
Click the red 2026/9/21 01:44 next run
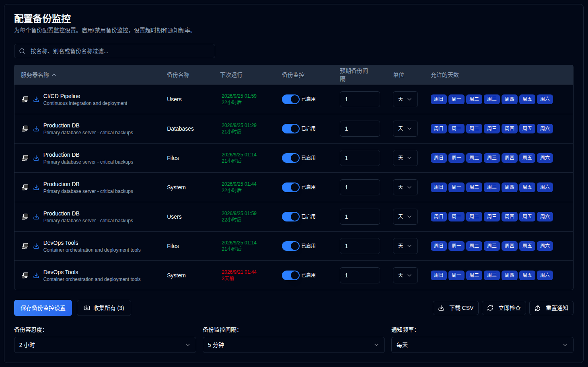coord(239,272)
